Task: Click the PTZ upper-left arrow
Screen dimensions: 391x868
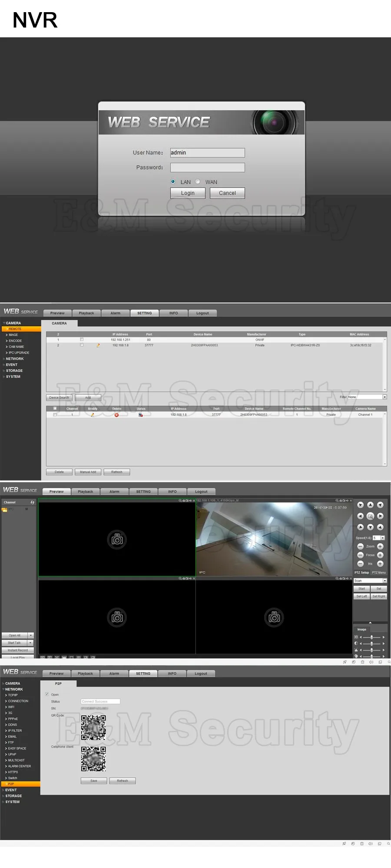Action: pos(360,505)
